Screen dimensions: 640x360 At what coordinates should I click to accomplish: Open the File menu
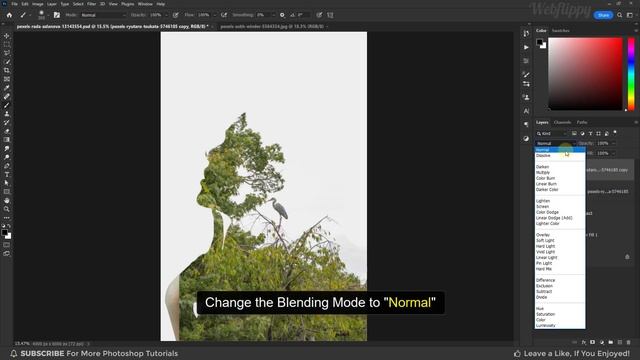[x=14, y=4]
